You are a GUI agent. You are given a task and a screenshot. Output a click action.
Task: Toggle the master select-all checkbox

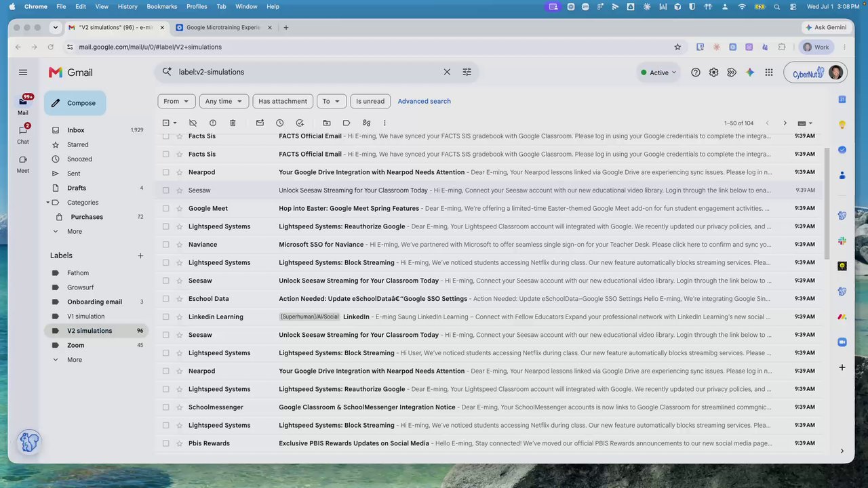(x=165, y=123)
